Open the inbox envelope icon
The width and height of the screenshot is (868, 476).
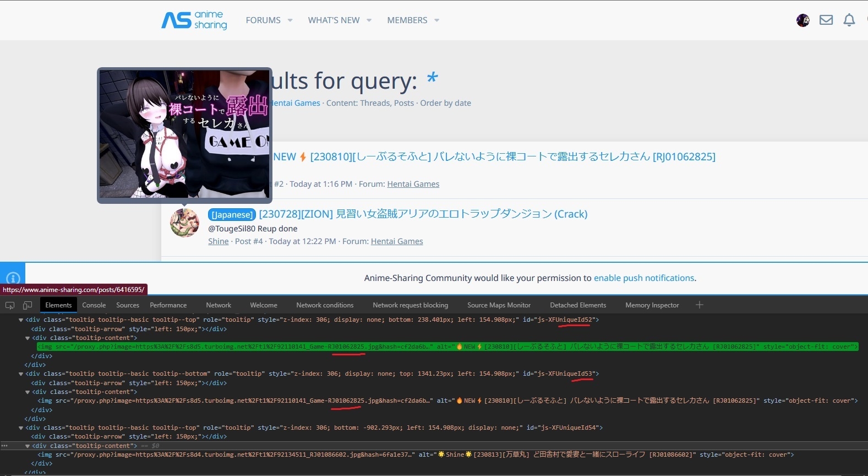coord(826,20)
